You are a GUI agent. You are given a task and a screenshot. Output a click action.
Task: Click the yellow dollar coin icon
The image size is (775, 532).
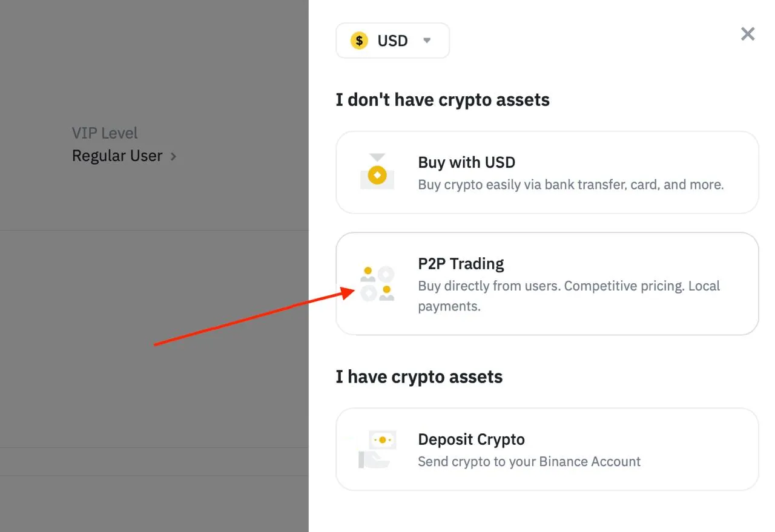click(x=359, y=41)
